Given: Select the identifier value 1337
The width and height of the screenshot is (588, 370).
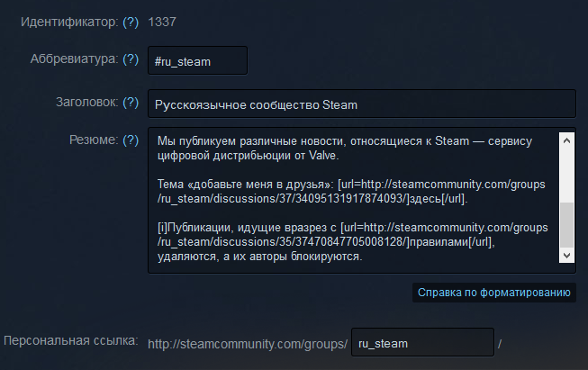Looking at the screenshot, I should pyautogui.click(x=162, y=22).
